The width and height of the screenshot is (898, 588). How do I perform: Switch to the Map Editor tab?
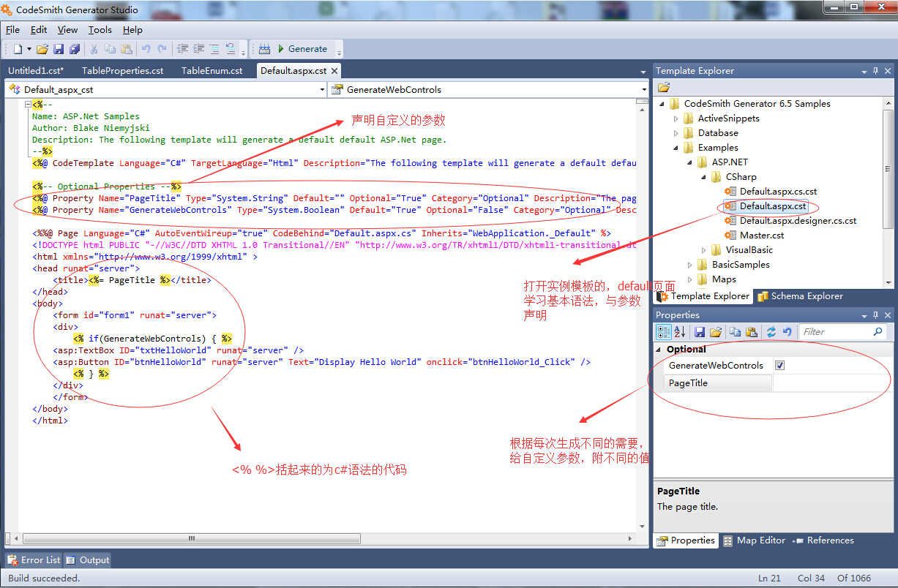(x=754, y=540)
